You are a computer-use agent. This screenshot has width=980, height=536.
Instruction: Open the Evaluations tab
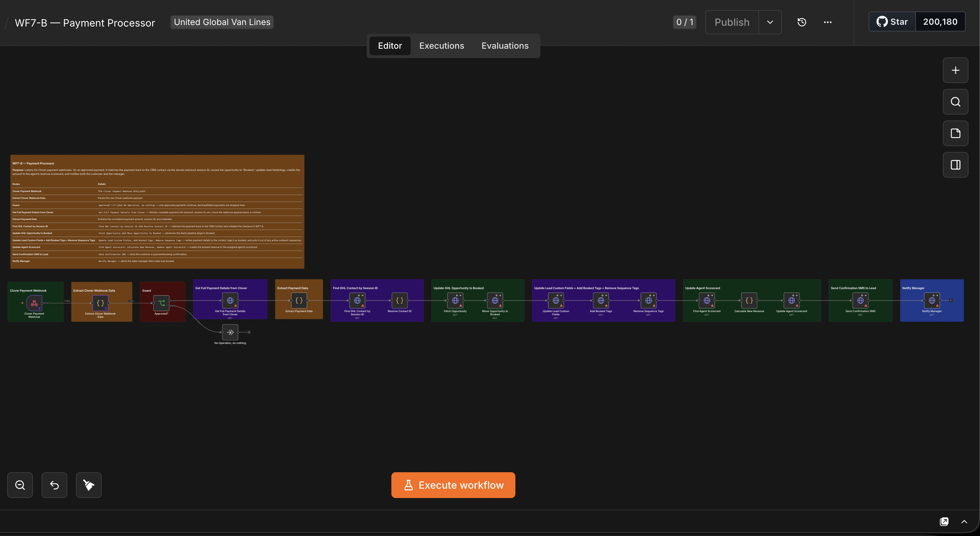(x=505, y=46)
